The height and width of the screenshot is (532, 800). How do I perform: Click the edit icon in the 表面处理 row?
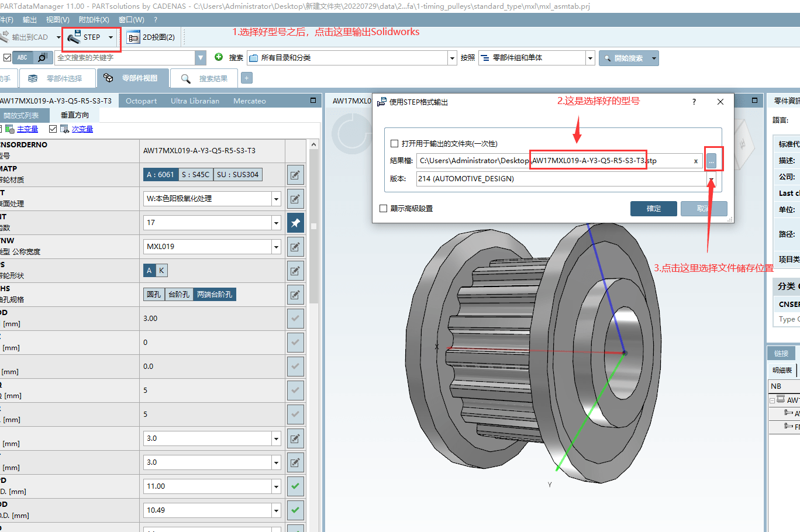[295, 199]
